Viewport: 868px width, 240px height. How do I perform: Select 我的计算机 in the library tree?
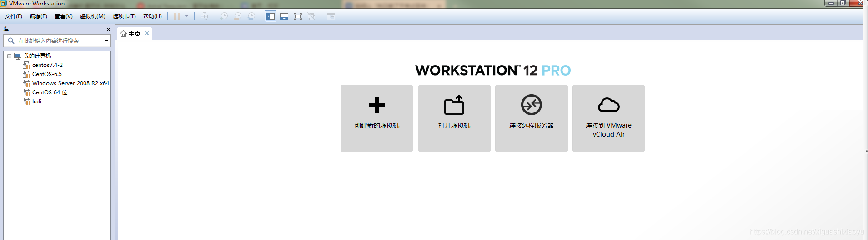37,56
